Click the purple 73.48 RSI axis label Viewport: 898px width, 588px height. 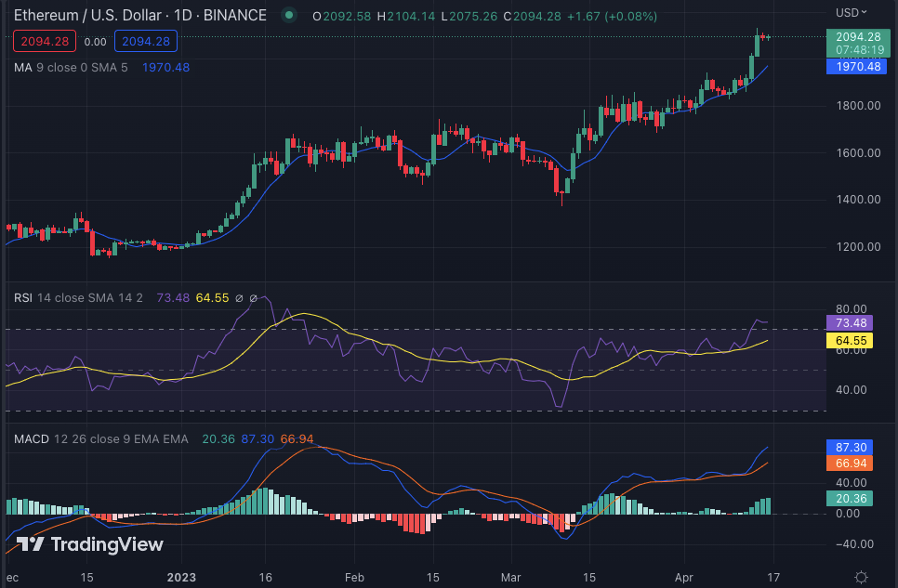pos(851,323)
